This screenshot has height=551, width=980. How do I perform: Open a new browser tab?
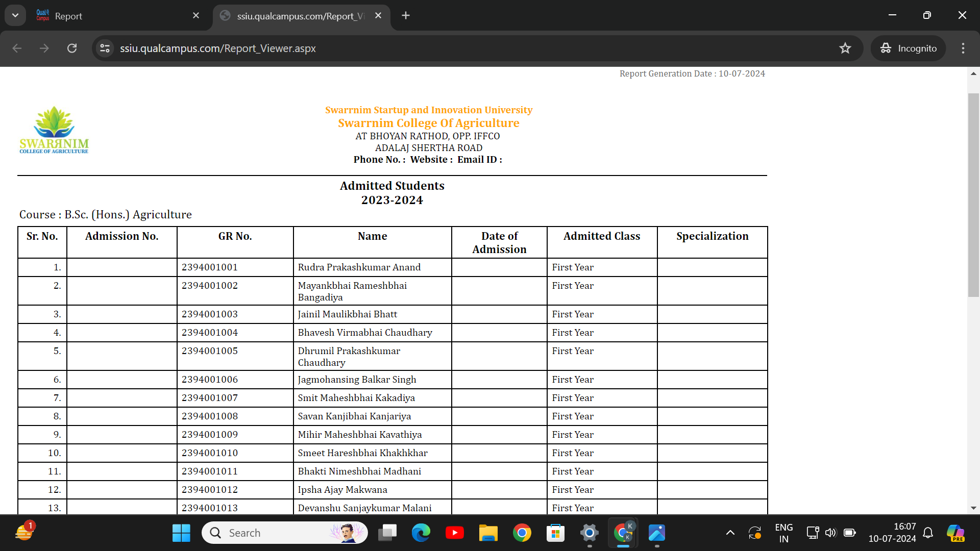(x=406, y=16)
